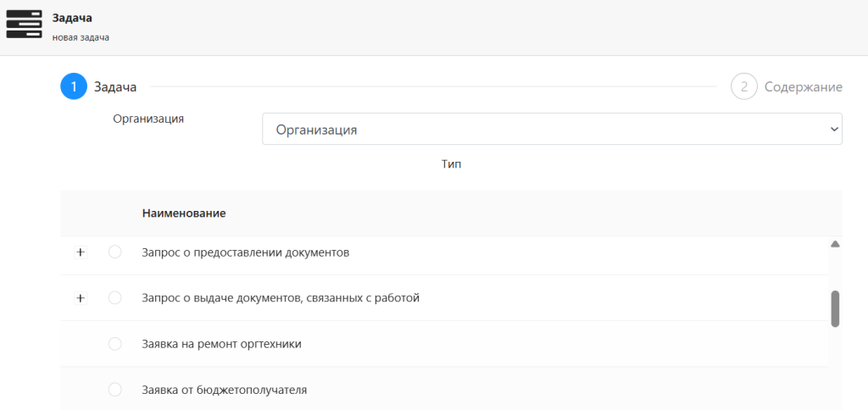Click the Организация select field
The height and width of the screenshot is (410, 868).
[x=552, y=129]
